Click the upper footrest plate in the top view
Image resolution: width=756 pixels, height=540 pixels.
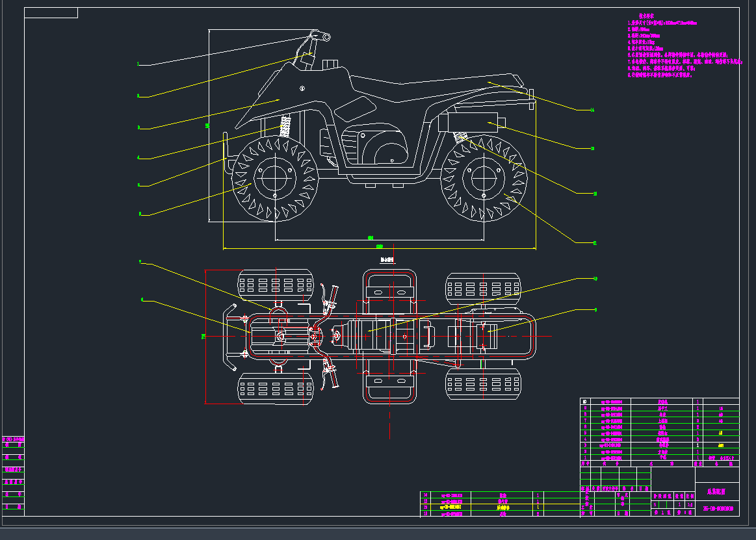click(389, 292)
